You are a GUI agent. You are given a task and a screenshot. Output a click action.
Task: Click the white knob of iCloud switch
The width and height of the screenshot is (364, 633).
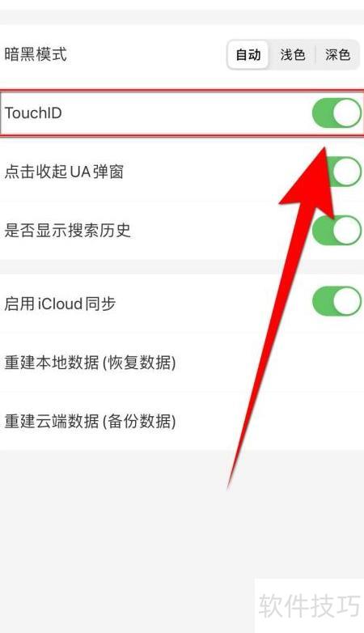pyautogui.click(x=347, y=301)
